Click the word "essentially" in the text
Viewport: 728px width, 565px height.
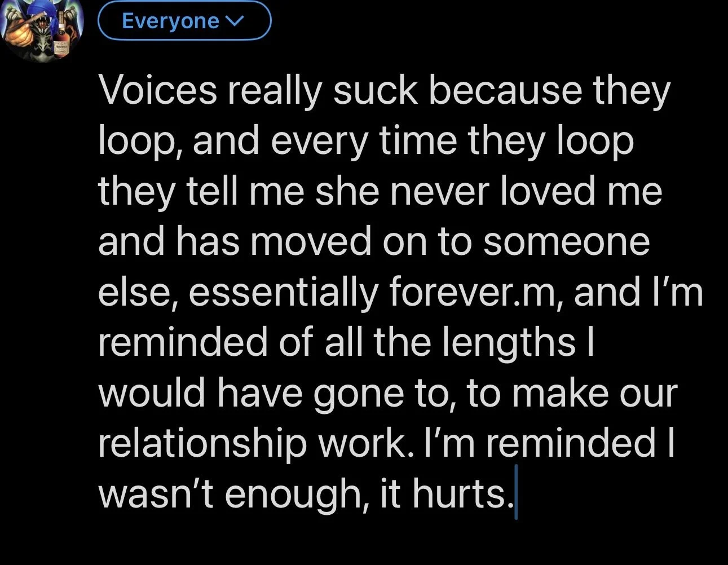pyautogui.click(x=283, y=292)
